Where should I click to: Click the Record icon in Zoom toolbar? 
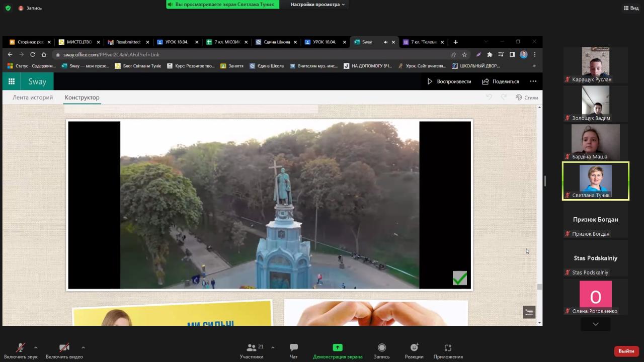(x=381, y=350)
